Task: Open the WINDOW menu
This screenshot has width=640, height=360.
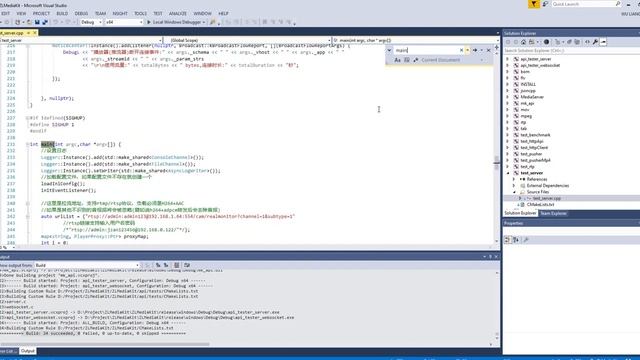Action: [x=202, y=13]
